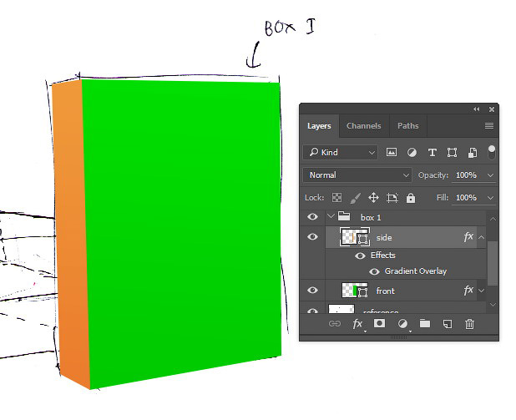Open the Opacity slider dropdown arrow

click(490, 175)
